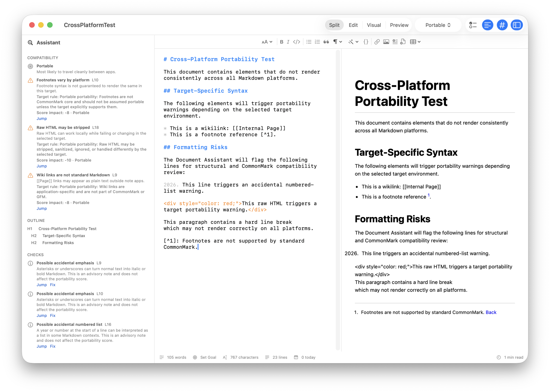Jump to the Raw HTML warning line
Image resolution: width=550 pixels, height=392 pixels.
click(41, 166)
